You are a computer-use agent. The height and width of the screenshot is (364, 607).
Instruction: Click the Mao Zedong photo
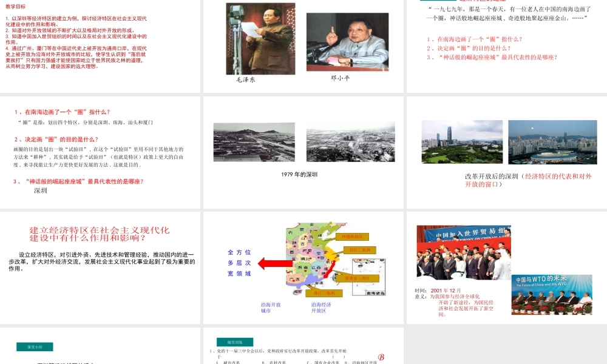click(260, 39)
